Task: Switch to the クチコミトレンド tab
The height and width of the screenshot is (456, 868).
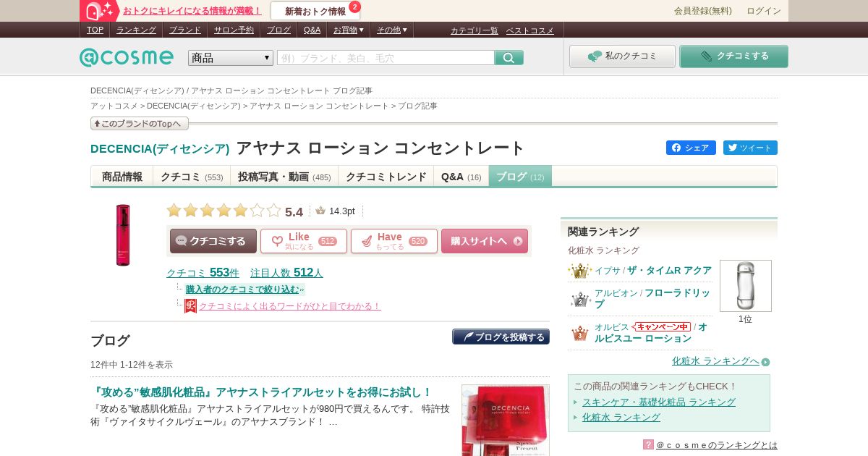Action: click(386, 177)
